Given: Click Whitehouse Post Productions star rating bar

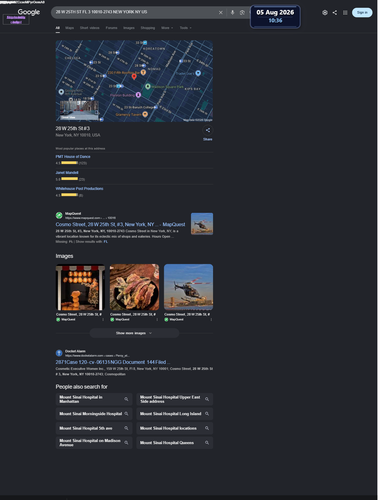Looking at the screenshot, I should pyautogui.click(x=69, y=195).
